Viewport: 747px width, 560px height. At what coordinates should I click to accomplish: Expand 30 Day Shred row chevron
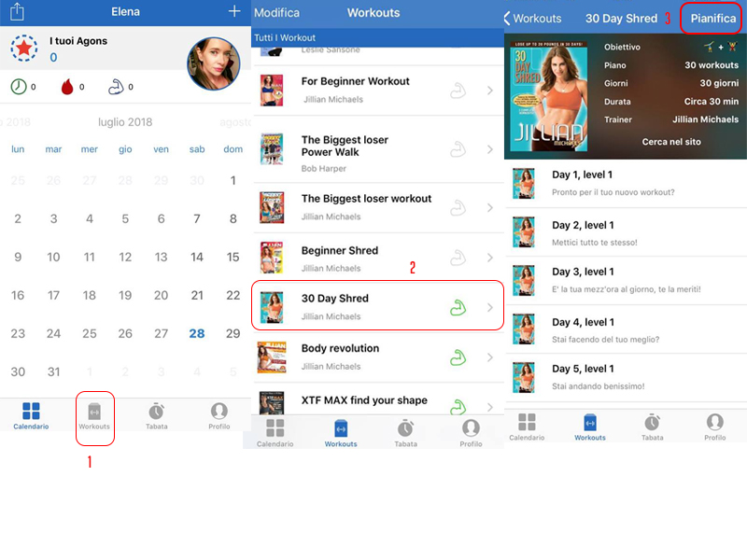click(489, 308)
